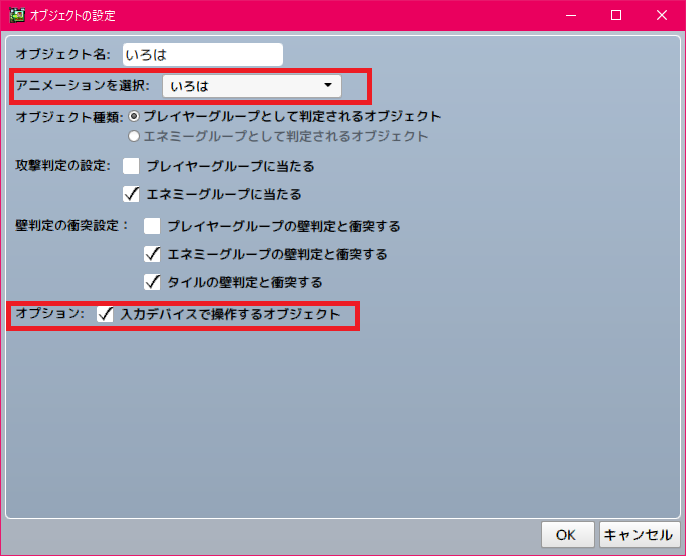Uncheck エネミーグループに当たる checkbox
Viewport: 686px width, 556px height.
click(x=131, y=194)
